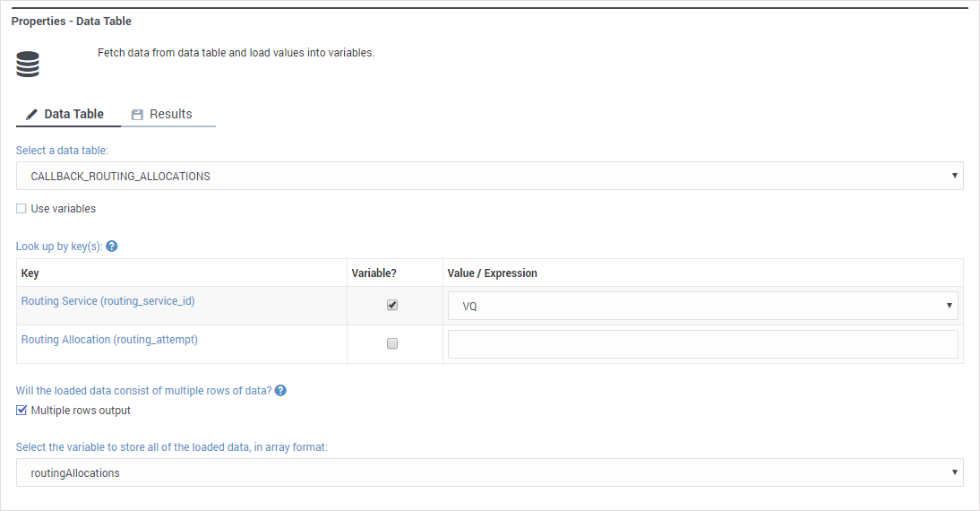Toggle the Multiple rows output checkbox

tap(21, 411)
